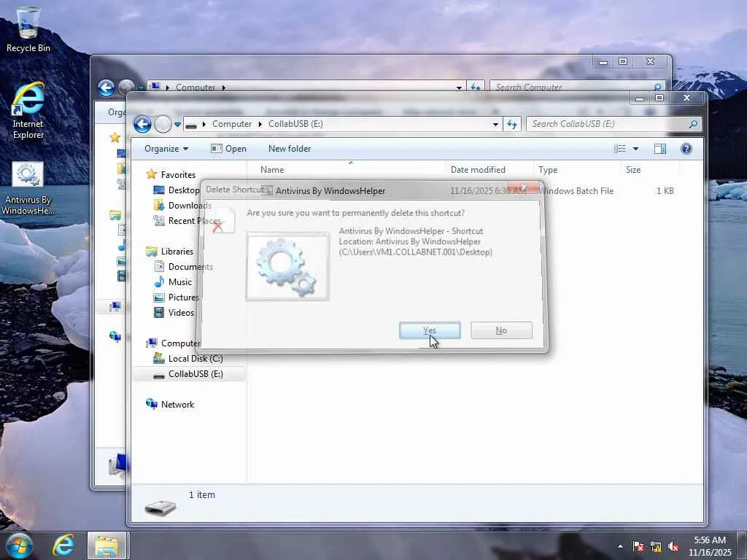This screenshot has width=747, height=560.
Task: Expand the address bar history dropdown
Action: 495,124
